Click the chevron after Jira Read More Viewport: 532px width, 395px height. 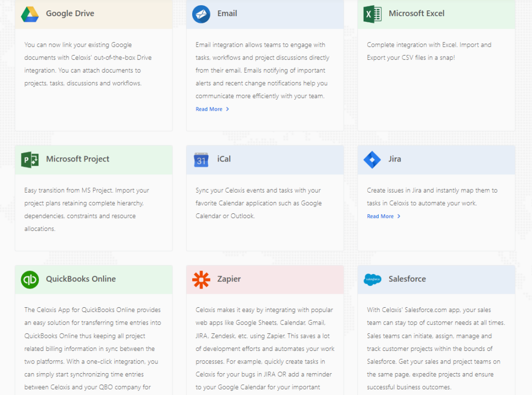pos(399,216)
